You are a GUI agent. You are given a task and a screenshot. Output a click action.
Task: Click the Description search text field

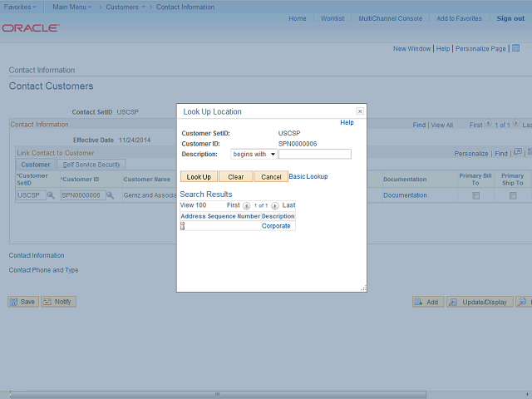(314, 154)
